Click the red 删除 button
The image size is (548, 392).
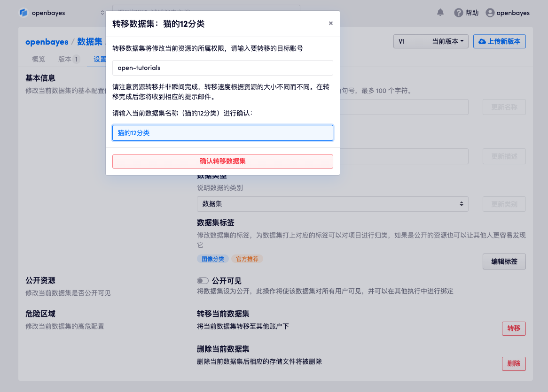[513, 363]
